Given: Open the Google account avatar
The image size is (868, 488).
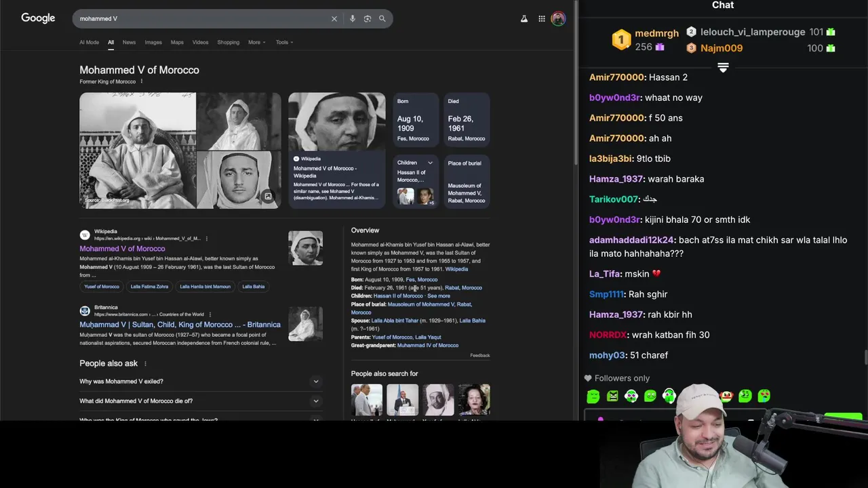Looking at the screenshot, I should coord(557,19).
